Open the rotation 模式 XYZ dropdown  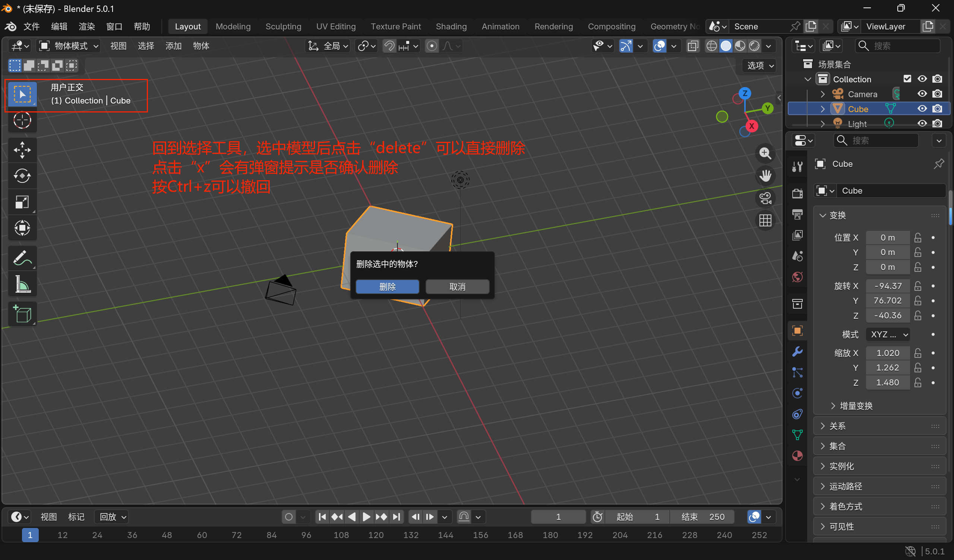point(888,334)
